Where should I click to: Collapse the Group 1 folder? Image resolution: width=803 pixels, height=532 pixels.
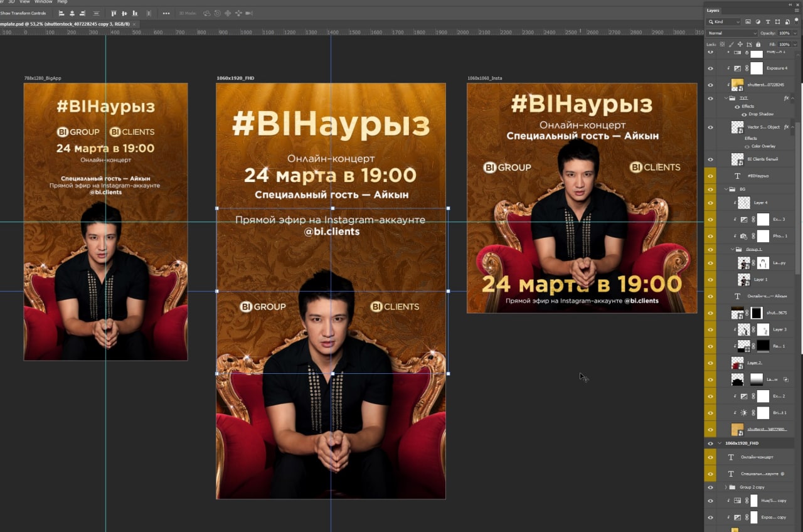click(x=732, y=249)
